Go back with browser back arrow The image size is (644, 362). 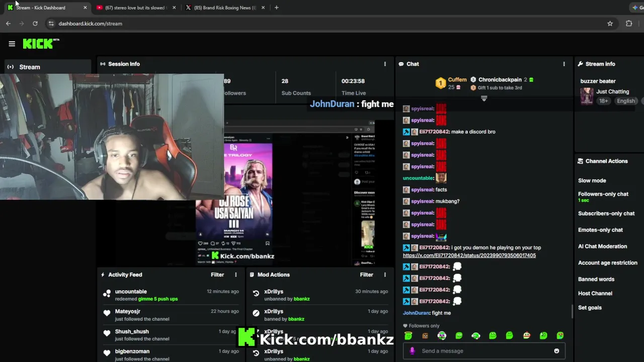point(8,24)
